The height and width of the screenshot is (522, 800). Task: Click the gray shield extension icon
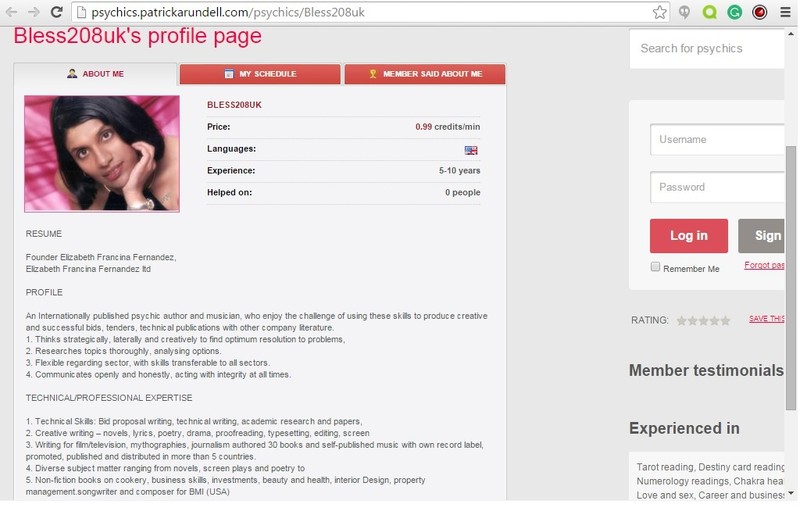point(684,12)
